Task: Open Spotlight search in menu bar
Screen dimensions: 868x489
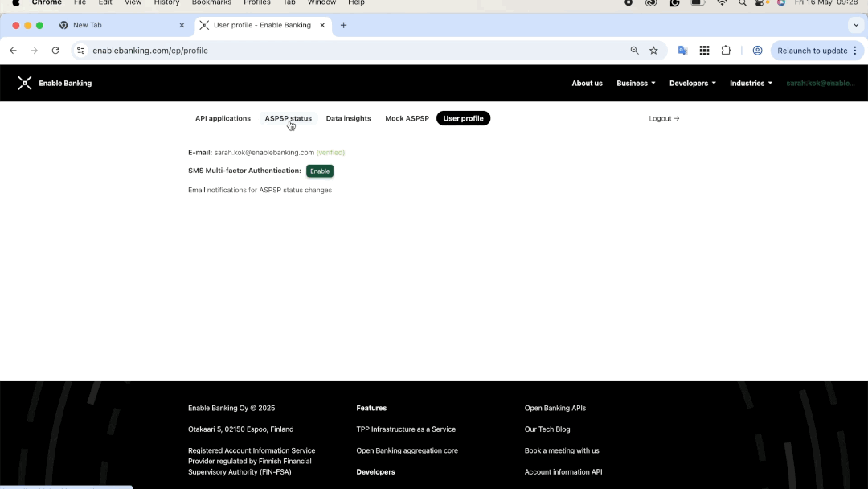Action: [743, 2]
